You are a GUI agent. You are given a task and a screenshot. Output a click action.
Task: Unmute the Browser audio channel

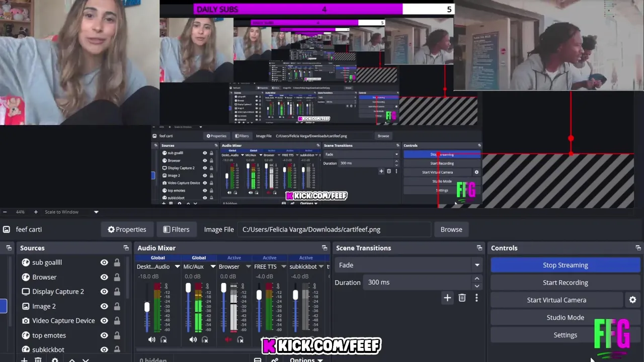pyautogui.click(x=228, y=340)
